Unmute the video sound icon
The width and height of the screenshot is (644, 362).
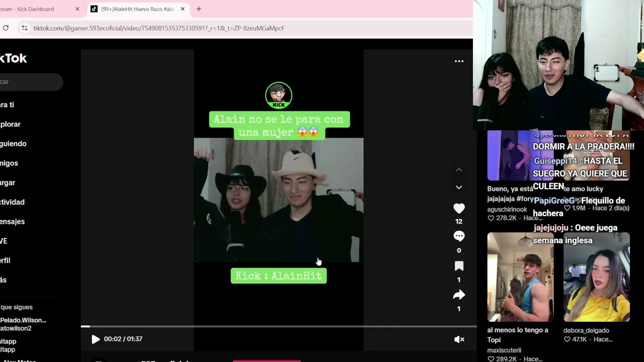(x=459, y=339)
